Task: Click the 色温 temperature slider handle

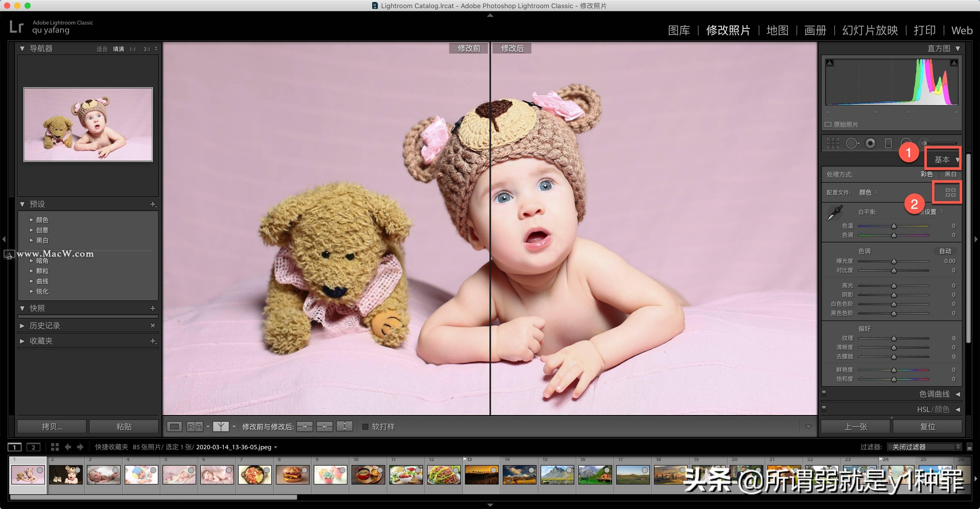Action: pyautogui.click(x=894, y=226)
